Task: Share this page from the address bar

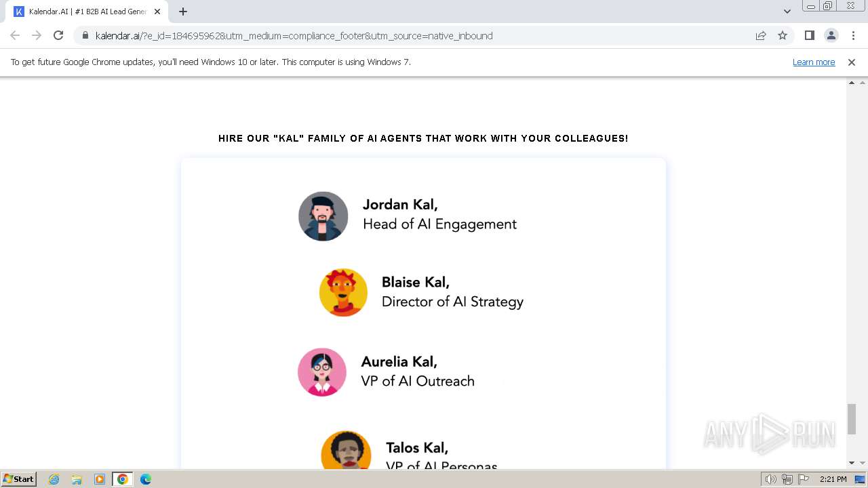Action: click(761, 36)
